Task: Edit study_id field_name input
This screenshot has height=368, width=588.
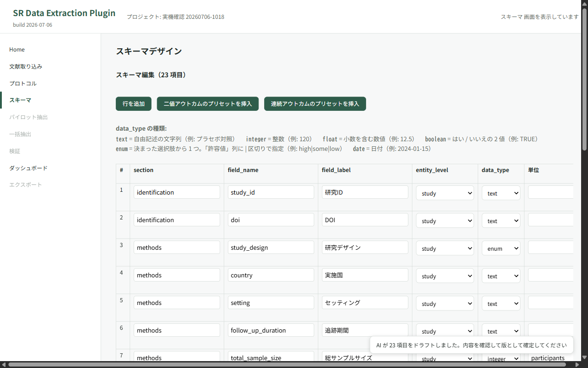Action: [x=271, y=192]
